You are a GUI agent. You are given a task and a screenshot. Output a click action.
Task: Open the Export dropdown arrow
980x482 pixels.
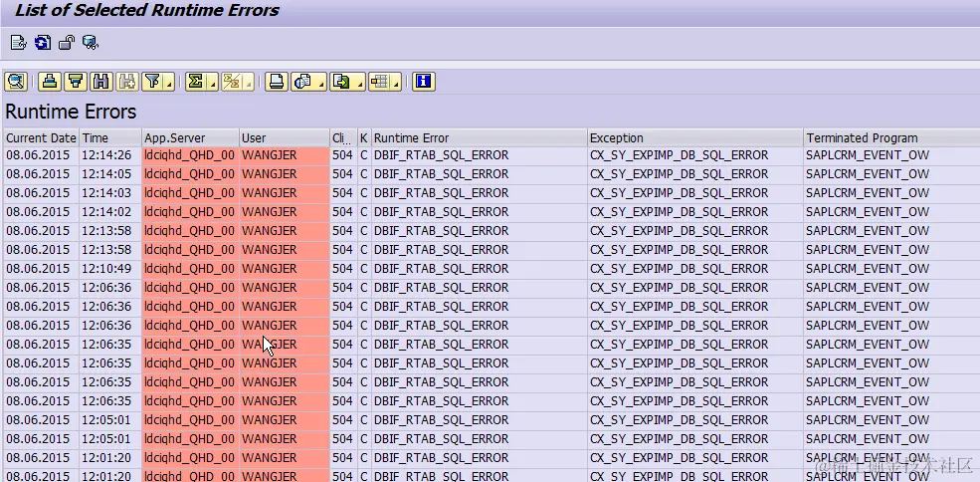point(359,83)
